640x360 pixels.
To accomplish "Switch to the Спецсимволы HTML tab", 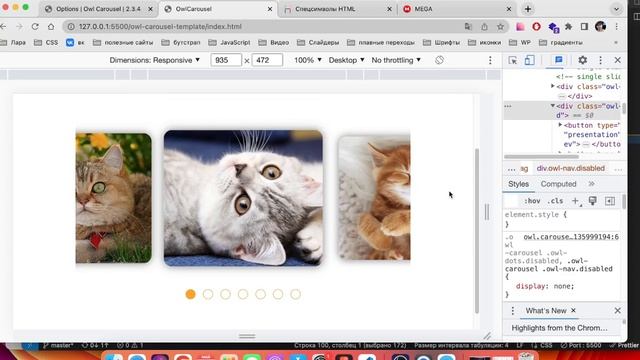I will 325,9.
